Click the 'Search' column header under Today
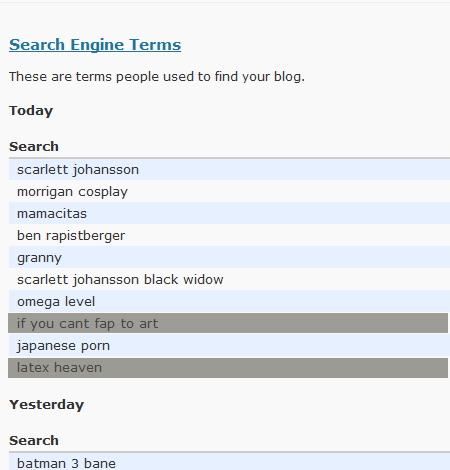Screen dimensions: 450x470 (x=34, y=147)
